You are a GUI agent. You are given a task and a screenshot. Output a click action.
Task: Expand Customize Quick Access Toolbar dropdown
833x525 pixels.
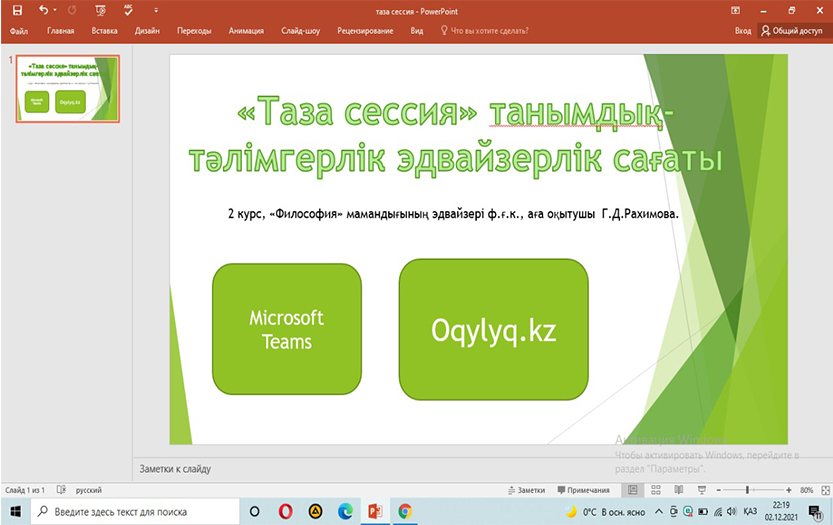pos(156,10)
